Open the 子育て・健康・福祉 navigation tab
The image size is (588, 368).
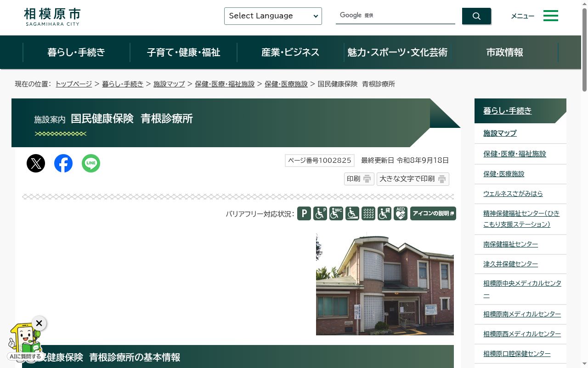point(184,52)
